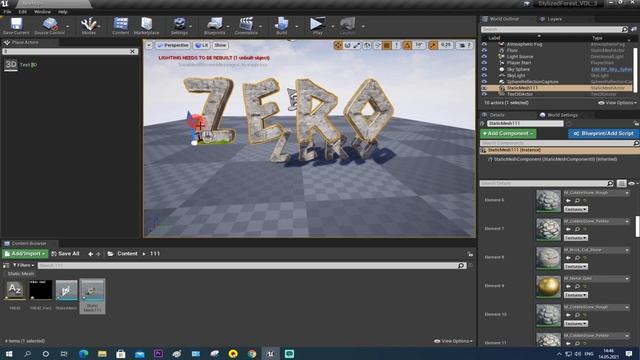The width and height of the screenshot is (640, 360).
Task: Click the Edit BP_Sky_Sphere link
Action: (611, 69)
